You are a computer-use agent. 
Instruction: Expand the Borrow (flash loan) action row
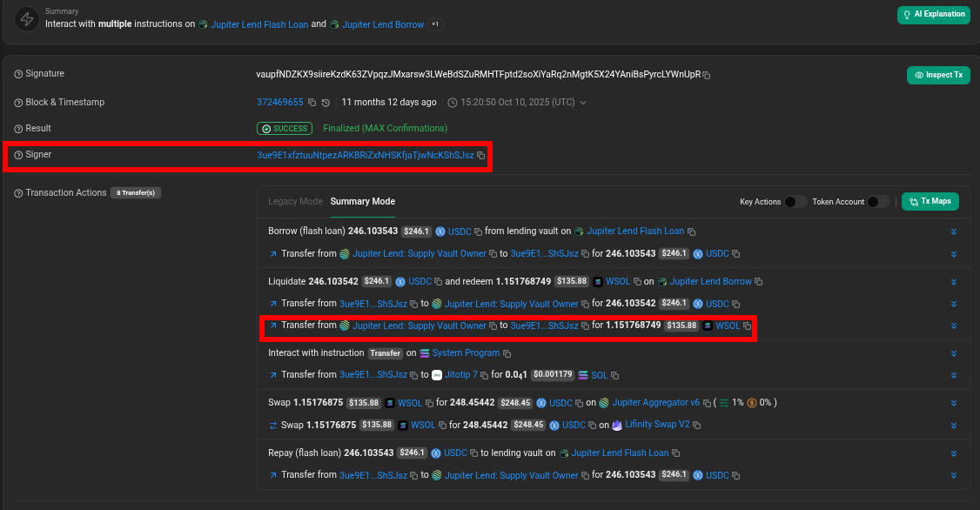(954, 232)
